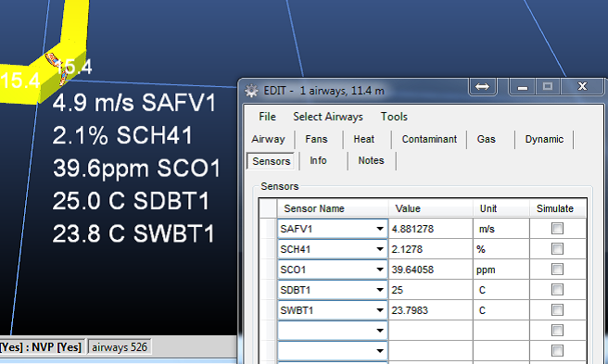Expand the SAFV1 sensor name dropdown
This screenshot has width=608, height=364.
pos(380,229)
